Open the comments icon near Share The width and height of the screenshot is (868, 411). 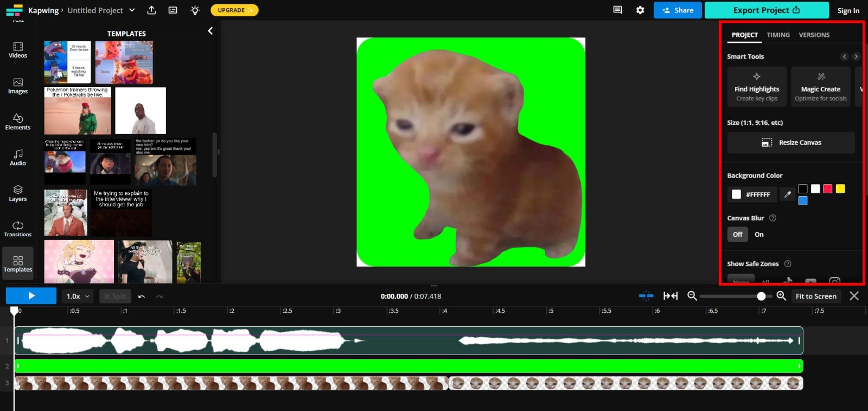tap(617, 10)
